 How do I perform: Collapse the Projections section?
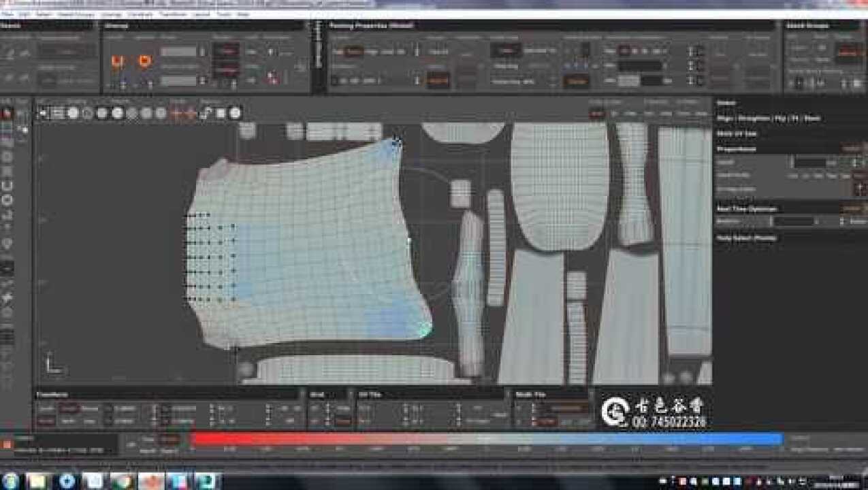[745, 148]
